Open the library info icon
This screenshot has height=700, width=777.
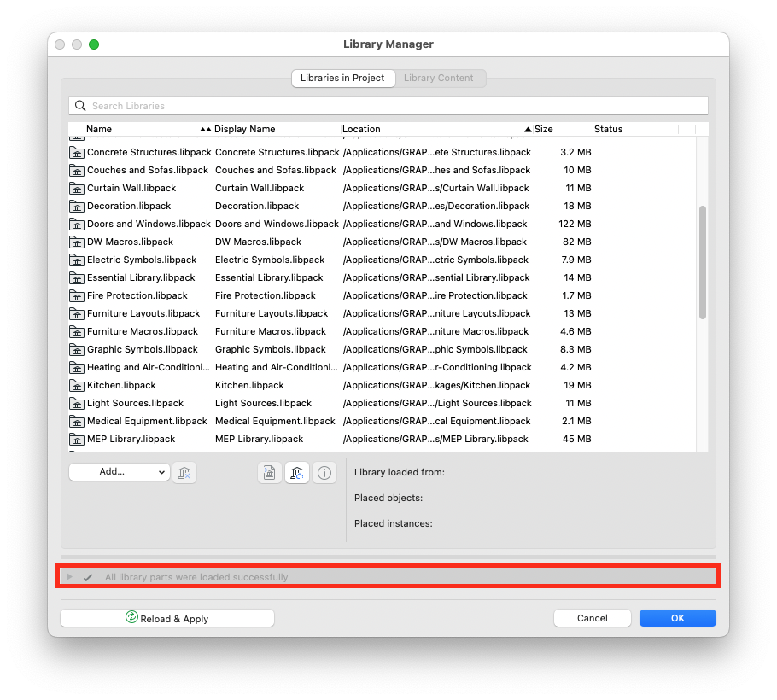[324, 472]
